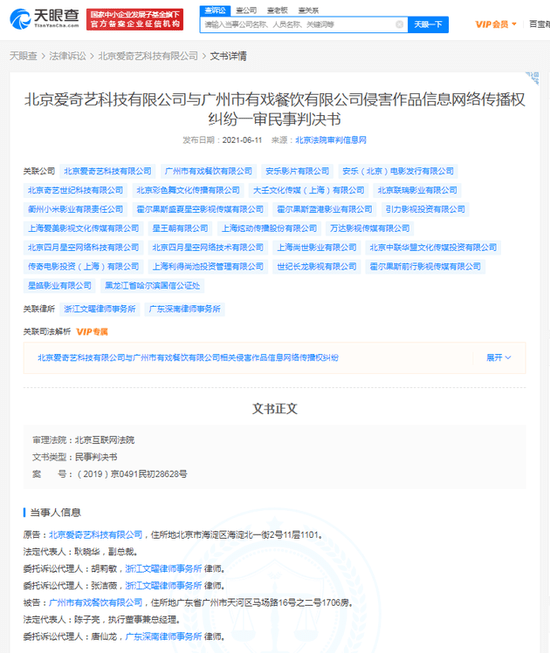Click the 天眼一下 search button

(428, 25)
